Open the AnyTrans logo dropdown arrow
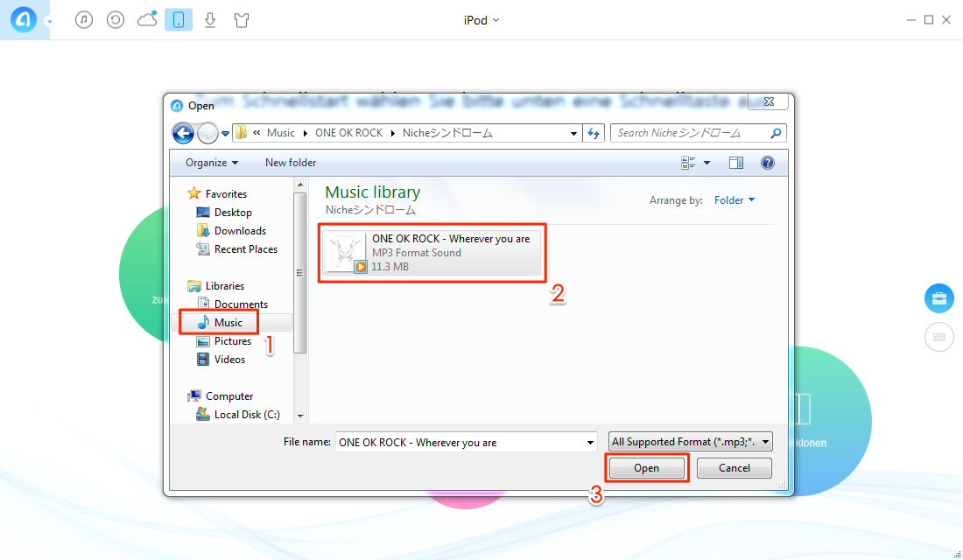963x560 pixels. (48, 22)
